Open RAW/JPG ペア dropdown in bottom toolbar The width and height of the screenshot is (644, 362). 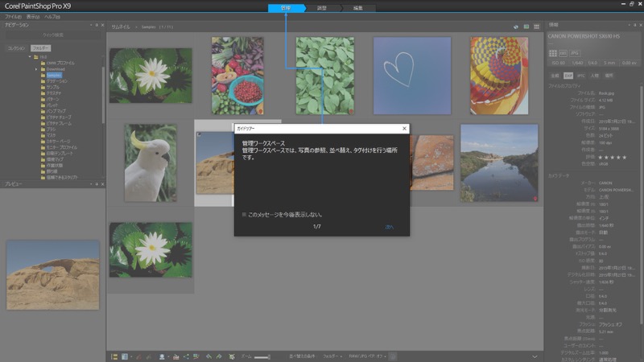click(368, 356)
